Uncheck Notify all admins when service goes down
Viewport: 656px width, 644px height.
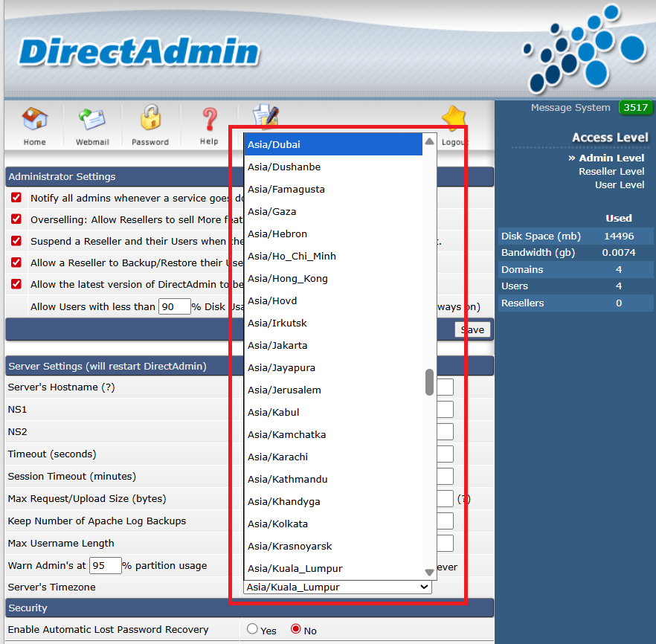click(x=16, y=197)
